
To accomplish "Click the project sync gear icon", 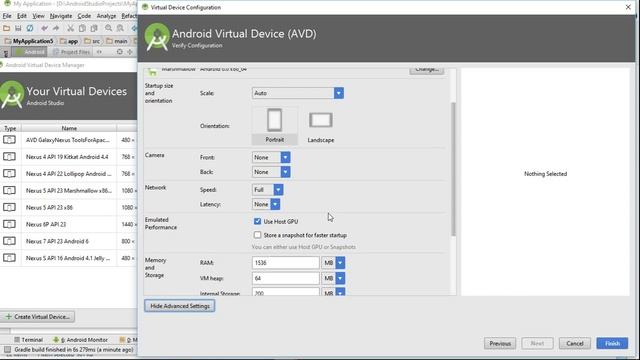I will click(120, 52).
